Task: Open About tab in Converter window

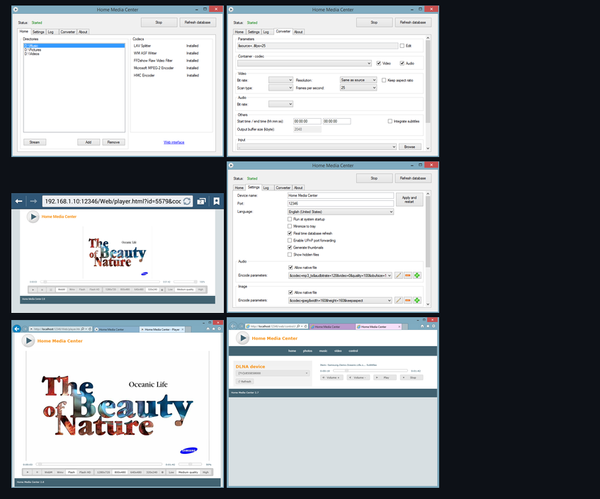Action: [298, 32]
